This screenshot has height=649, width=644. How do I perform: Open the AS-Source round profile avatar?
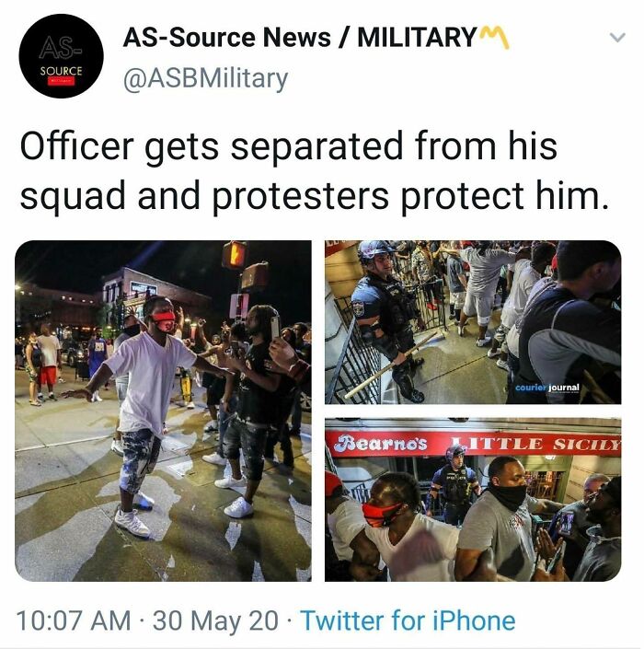[x=62, y=56]
